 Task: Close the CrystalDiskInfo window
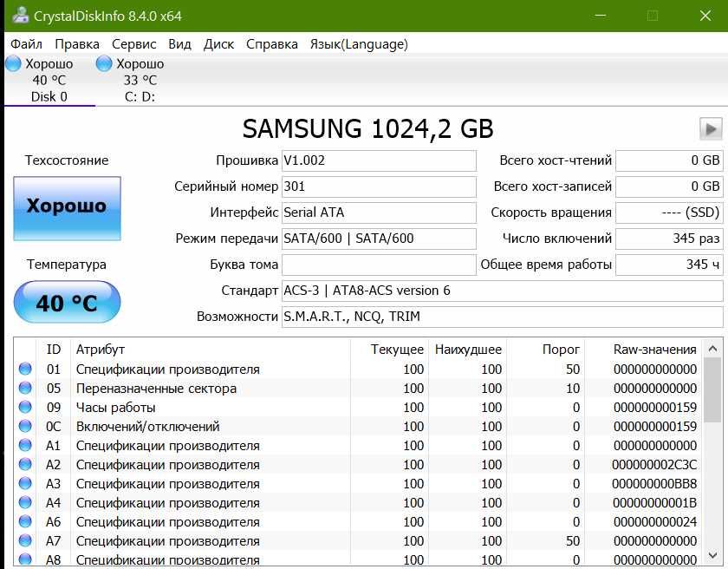[x=705, y=16]
